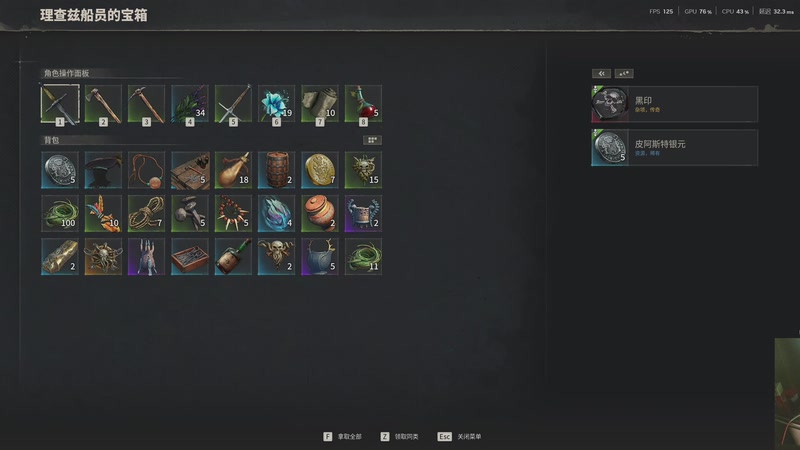Select the rum bottle item in backpack
The image size is (800, 450).
point(233,257)
